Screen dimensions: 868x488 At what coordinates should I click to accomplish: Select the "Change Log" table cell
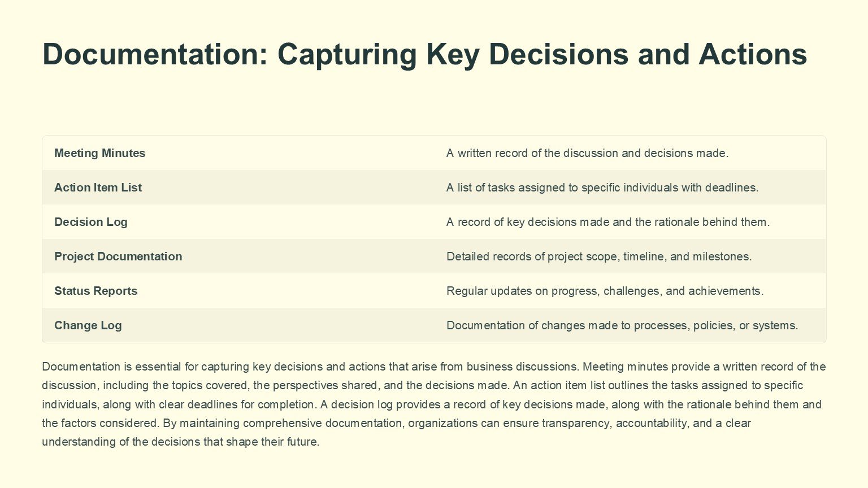pos(88,325)
